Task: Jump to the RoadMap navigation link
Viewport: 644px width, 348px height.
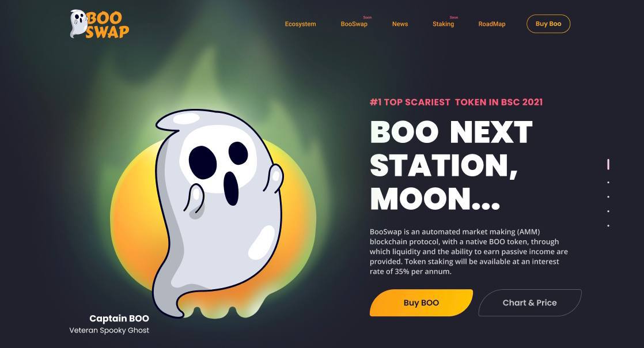Action: [x=491, y=24]
